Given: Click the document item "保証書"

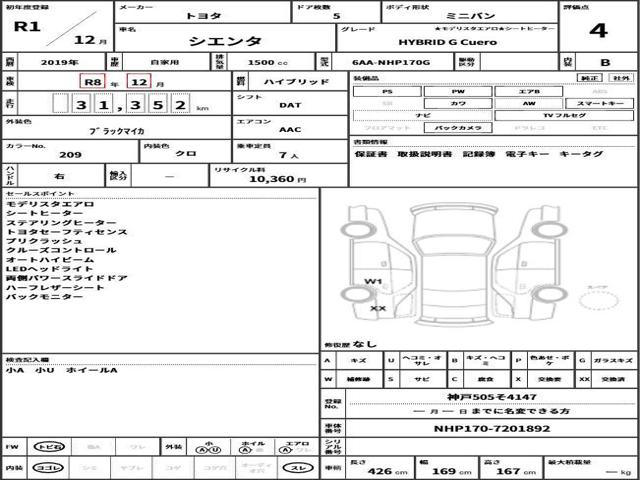Looking at the screenshot, I should pos(371,154).
